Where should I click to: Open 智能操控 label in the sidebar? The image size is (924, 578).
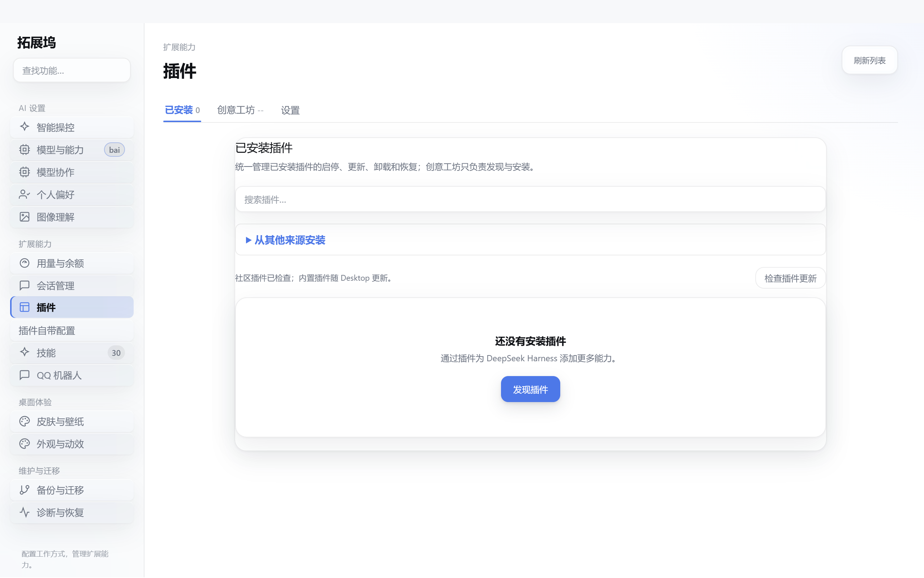(55, 127)
